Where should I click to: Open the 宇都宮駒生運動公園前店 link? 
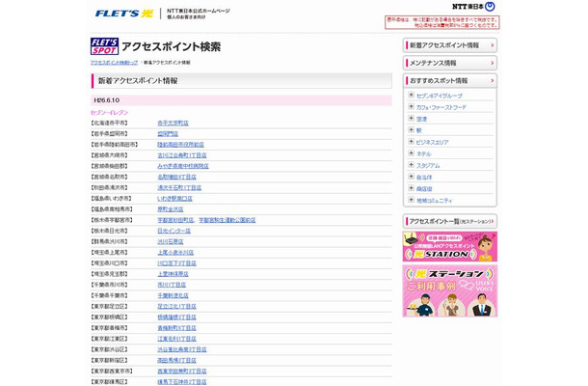[x=227, y=220]
